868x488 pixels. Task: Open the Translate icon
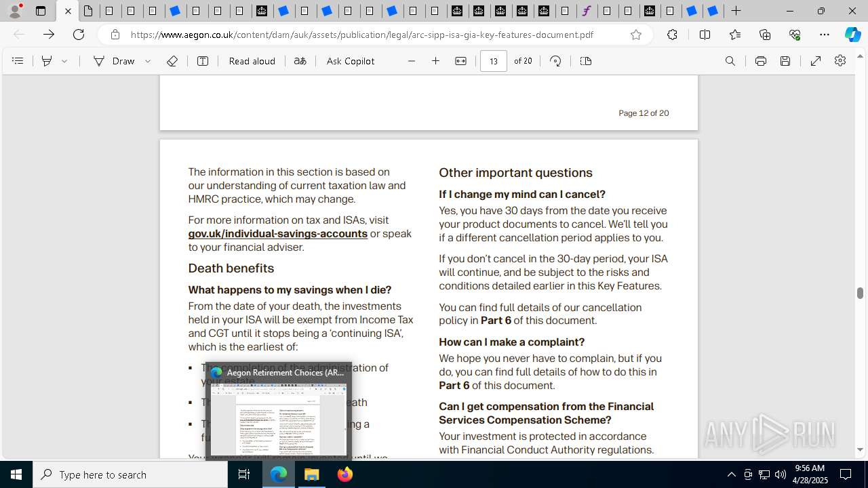[300, 61]
